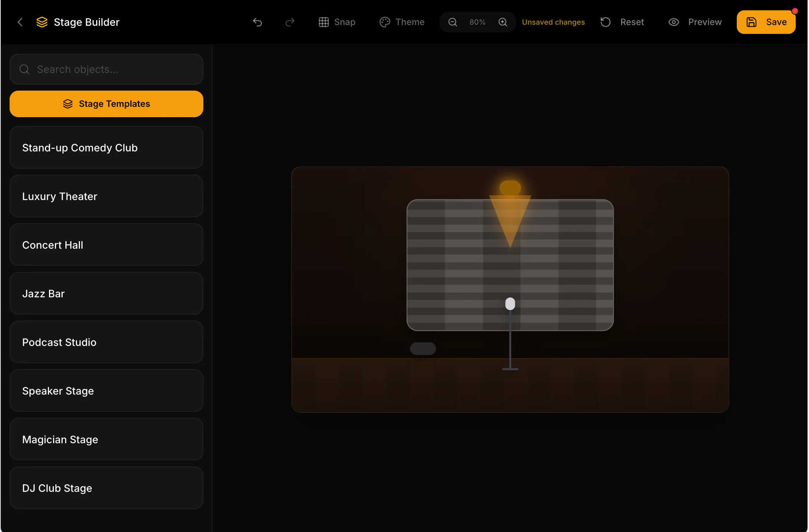Image resolution: width=809 pixels, height=532 pixels.
Task: Select the microphone stand on the canvas
Action: (x=510, y=333)
